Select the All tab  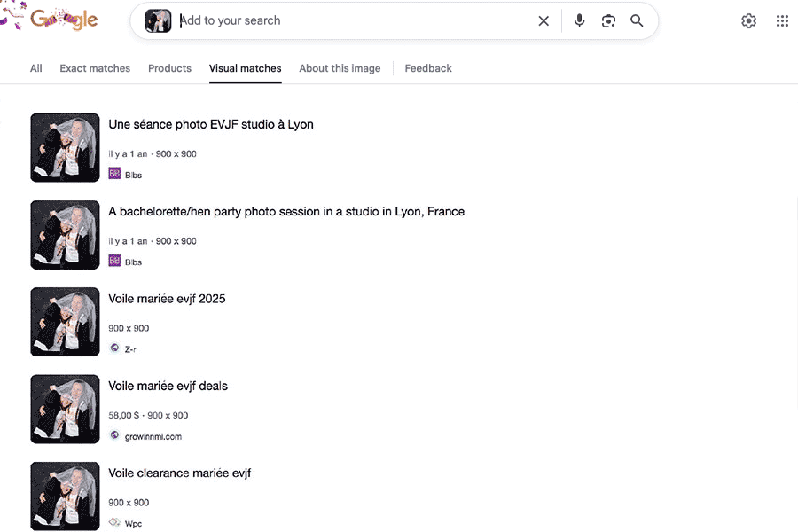tap(35, 68)
